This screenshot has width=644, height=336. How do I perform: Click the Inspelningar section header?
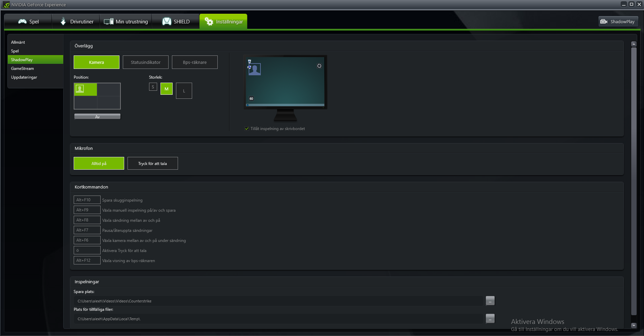[87, 282]
